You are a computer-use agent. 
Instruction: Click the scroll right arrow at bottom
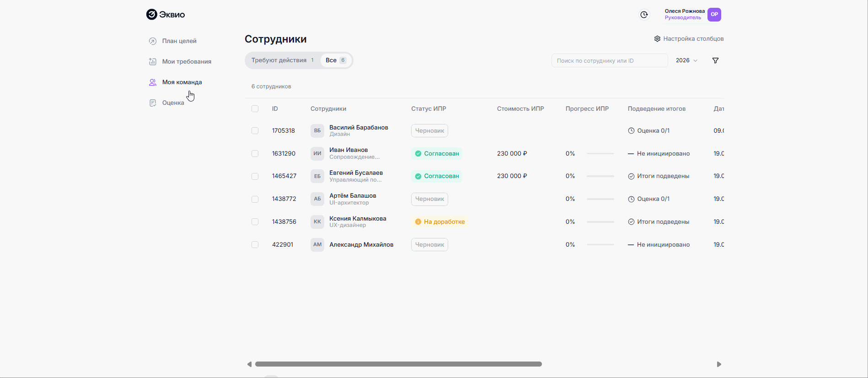pos(719,364)
